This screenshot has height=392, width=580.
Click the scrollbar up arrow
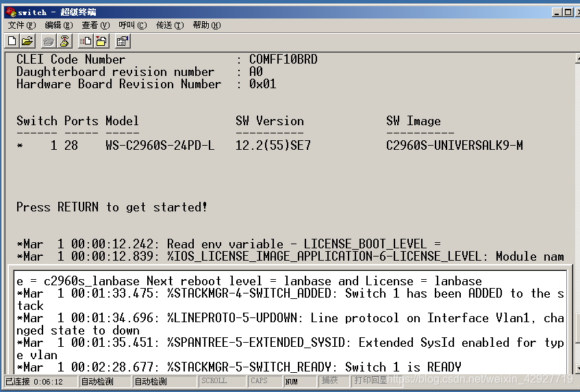(578, 58)
